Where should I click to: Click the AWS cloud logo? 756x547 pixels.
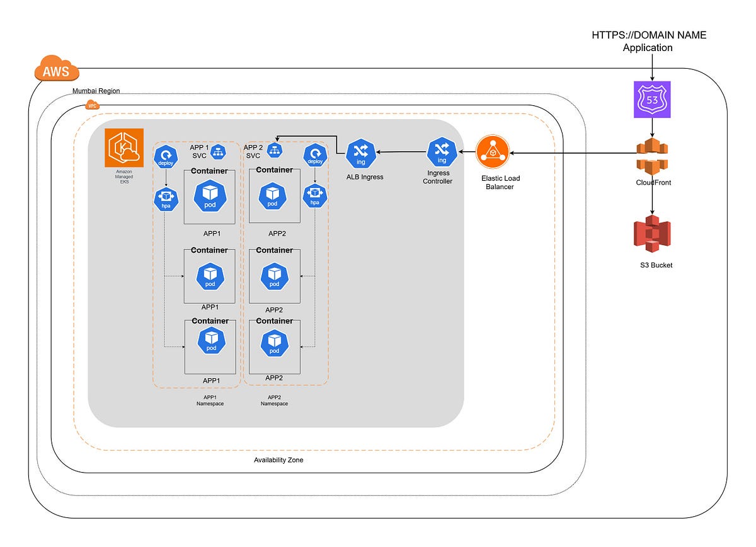[57, 70]
